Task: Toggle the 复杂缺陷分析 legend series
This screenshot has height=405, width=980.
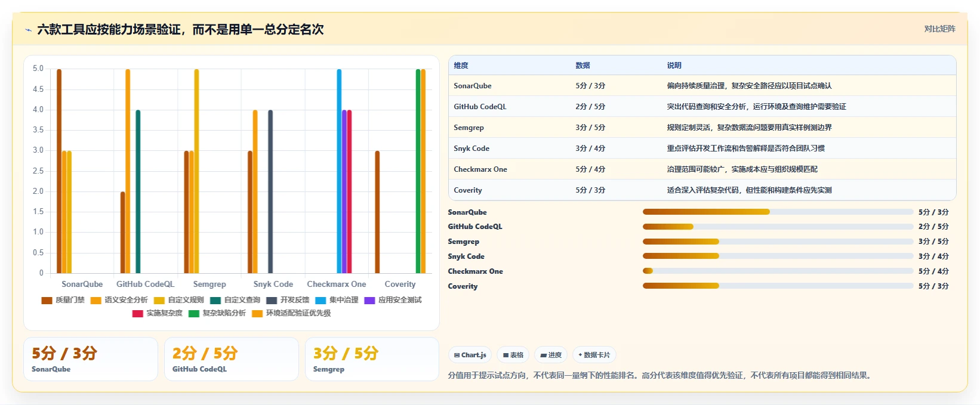Action: [217, 313]
